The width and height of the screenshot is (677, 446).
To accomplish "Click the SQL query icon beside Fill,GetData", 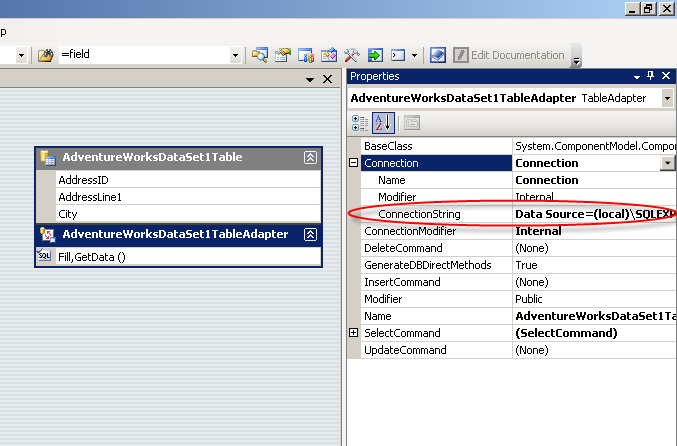I will click(44, 255).
